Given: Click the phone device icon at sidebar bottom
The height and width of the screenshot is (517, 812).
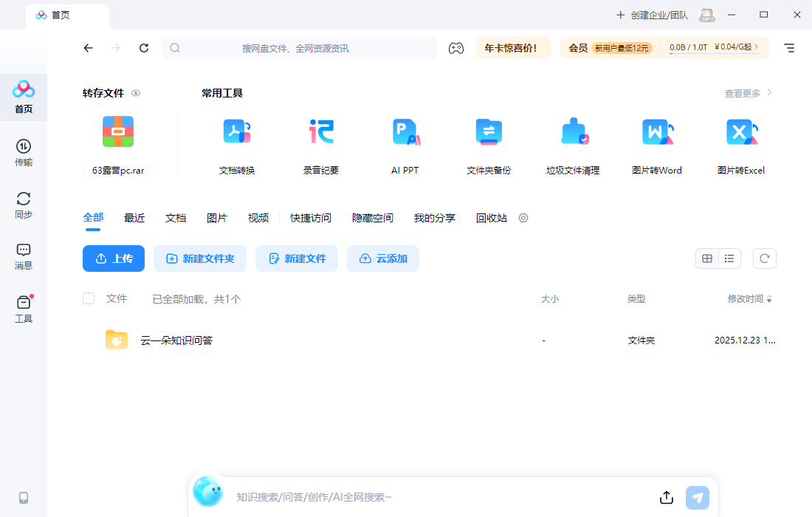Looking at the screenshot, I should pyautogui.click(x=24, y=498).
